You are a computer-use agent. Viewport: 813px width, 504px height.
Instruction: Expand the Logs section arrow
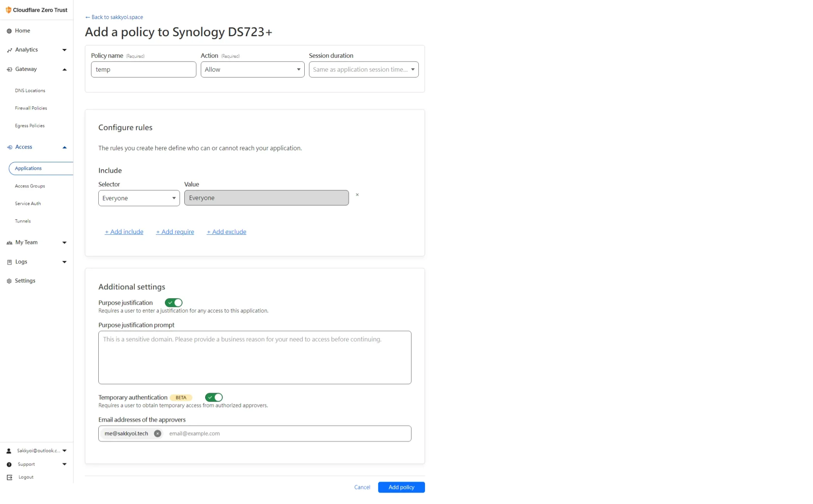(x=64, y=262)
